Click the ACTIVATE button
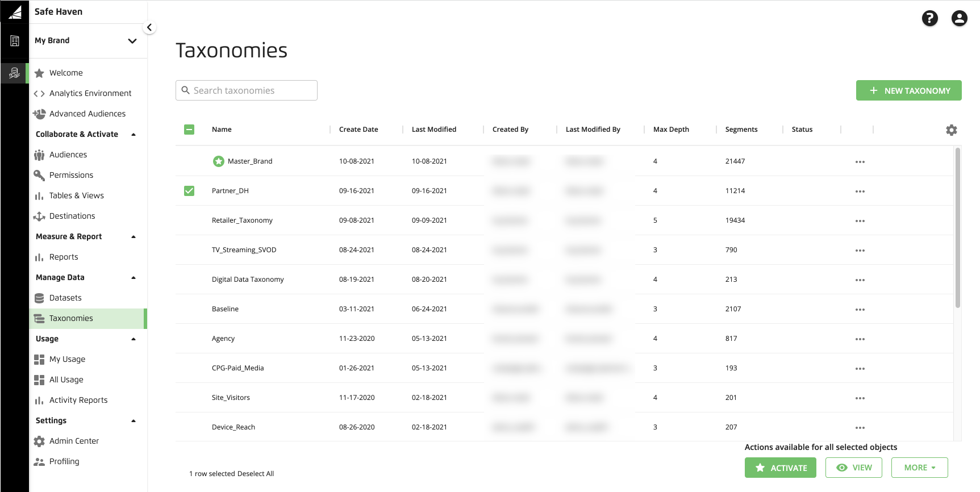Image resolution: width=980 pixels, height=492 pixels. (x=780, y=468)
